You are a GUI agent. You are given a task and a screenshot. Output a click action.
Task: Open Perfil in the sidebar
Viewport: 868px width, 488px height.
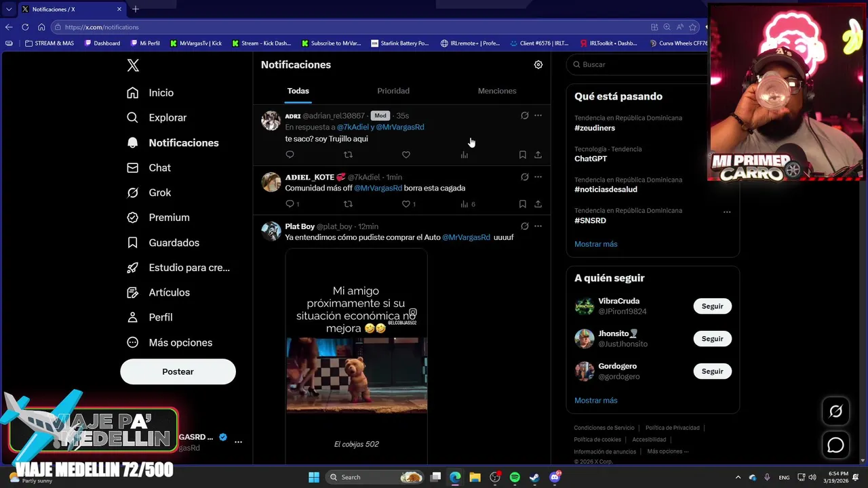coord(149,317)
